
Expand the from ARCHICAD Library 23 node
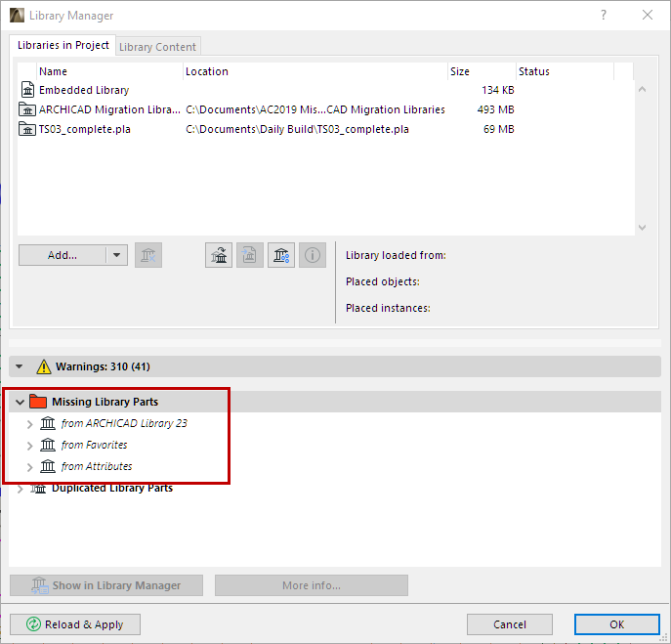[x=29, y=424]
